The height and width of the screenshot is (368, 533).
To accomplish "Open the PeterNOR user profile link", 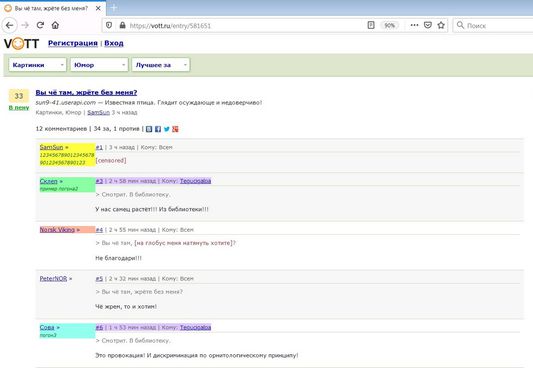I will (x=53, y=279).
